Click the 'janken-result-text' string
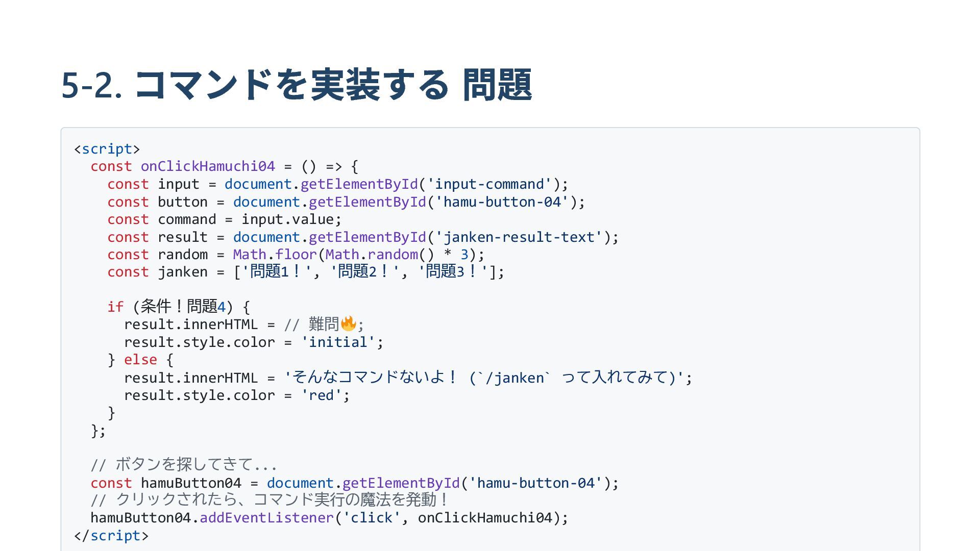The image size is (980, 551). tap(519, 237)
